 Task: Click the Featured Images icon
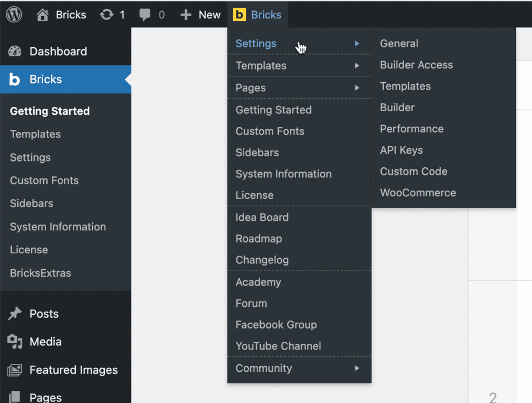15,370
